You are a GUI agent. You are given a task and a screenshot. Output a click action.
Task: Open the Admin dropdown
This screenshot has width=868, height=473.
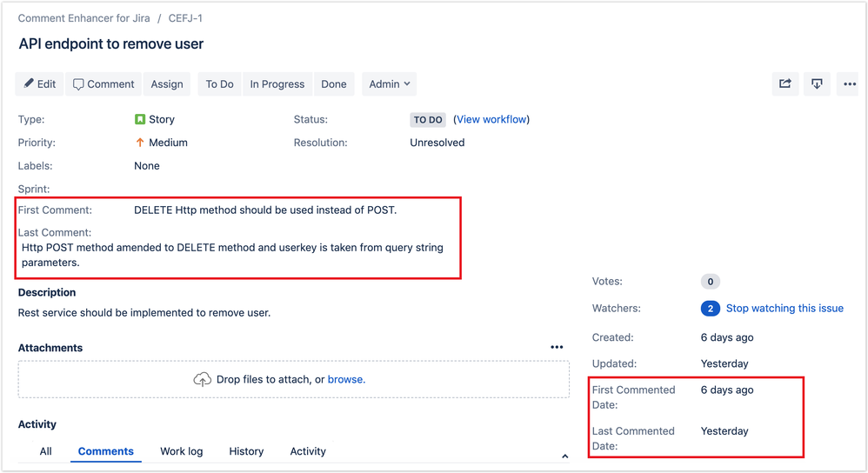(x=389, y=84)
